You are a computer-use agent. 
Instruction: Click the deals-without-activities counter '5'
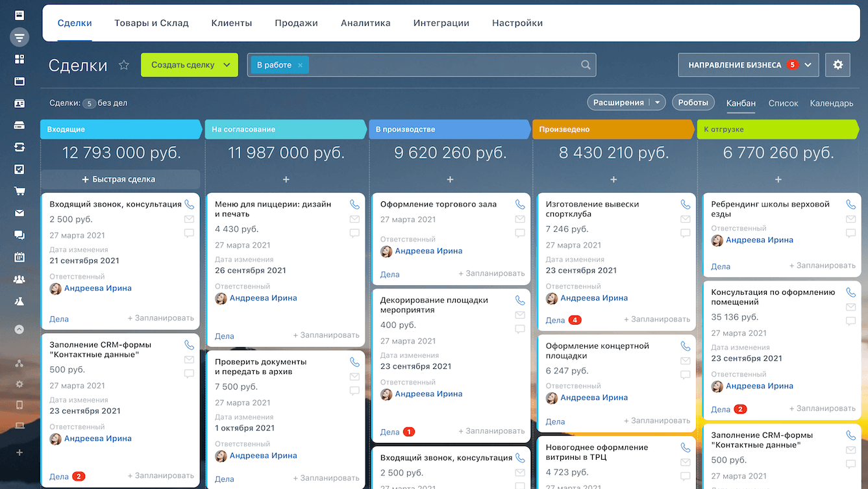89,103
